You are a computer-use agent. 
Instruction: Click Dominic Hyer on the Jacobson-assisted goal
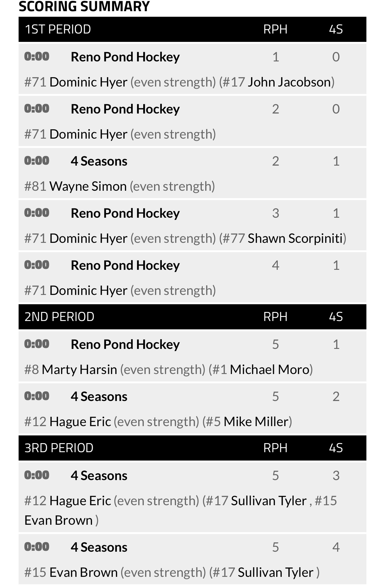pos(88,82)
